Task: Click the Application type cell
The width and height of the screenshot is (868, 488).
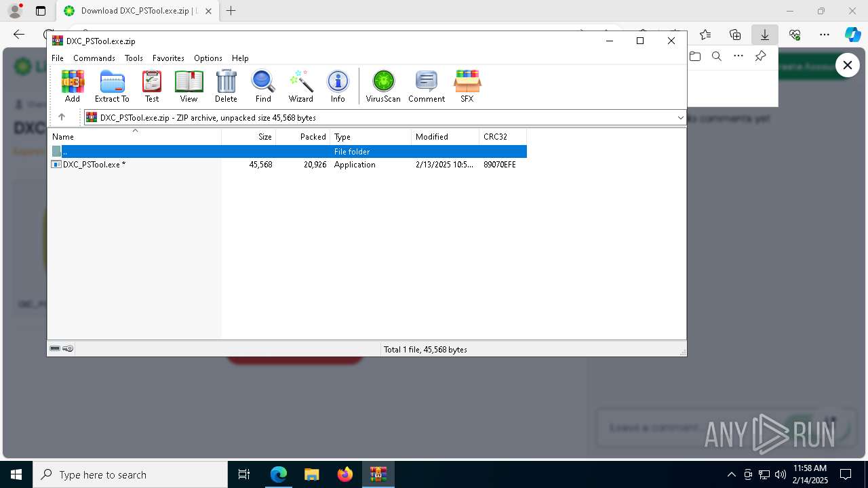Action: (355, 165)
